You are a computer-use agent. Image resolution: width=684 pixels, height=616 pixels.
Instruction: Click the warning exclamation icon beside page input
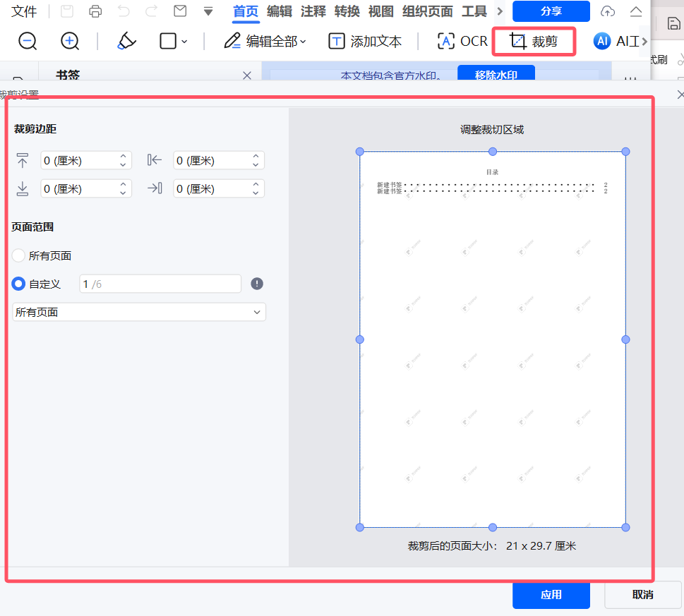click(257, 284)
